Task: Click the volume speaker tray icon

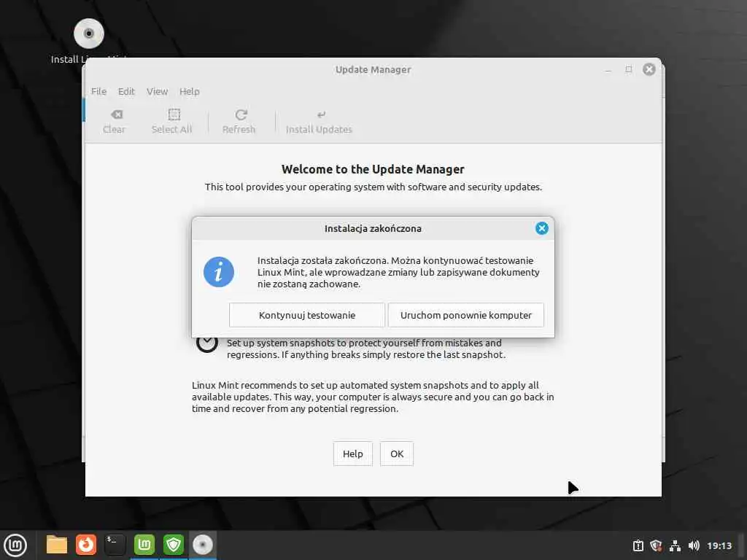Action: tap(694, 545)
